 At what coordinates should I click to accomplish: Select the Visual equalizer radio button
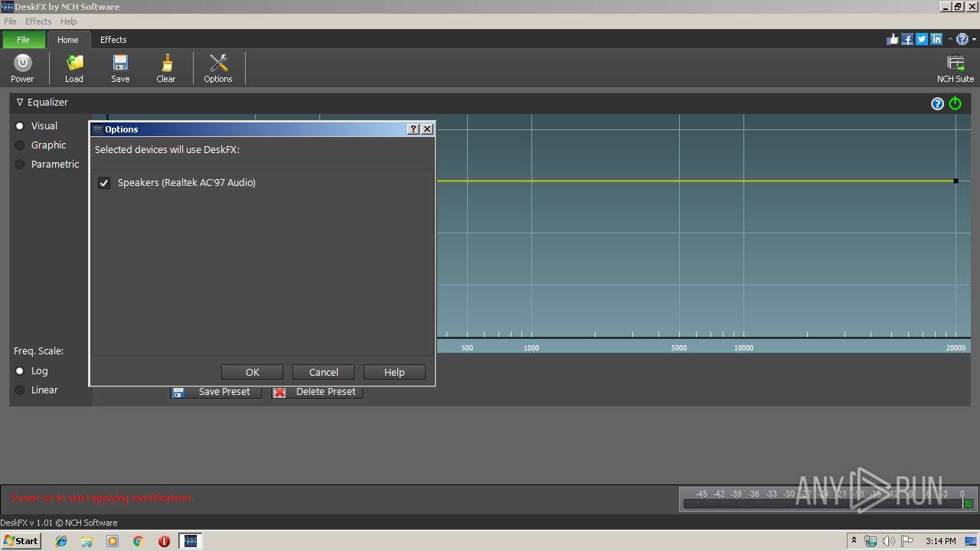(20, 126)
